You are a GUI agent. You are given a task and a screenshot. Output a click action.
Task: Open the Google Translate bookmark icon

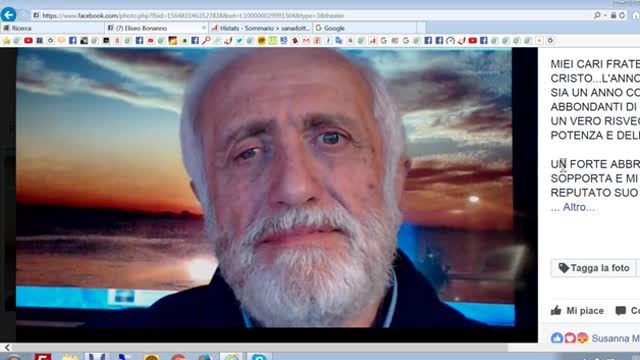(x=339, y=40)
